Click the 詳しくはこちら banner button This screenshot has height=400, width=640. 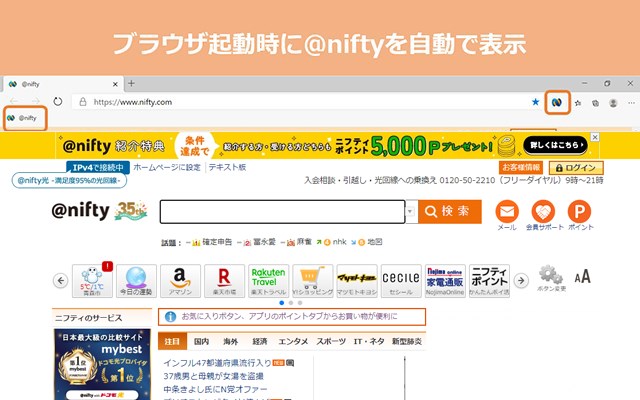(556, 145)
